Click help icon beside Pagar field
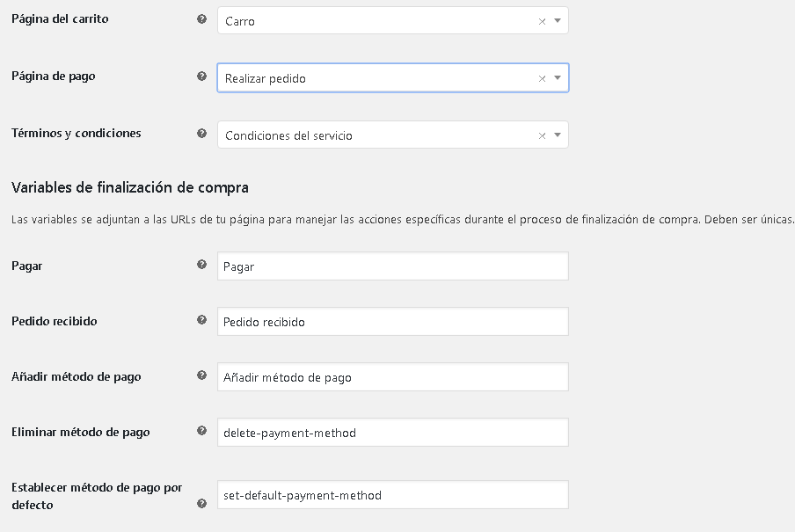The width and height of the screenshot is (795, 532). click(201, 264)
